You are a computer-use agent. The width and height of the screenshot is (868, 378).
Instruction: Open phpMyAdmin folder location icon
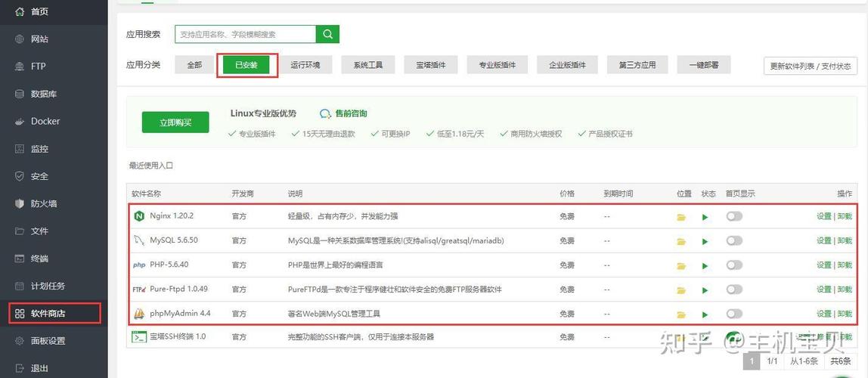point(681,314)
